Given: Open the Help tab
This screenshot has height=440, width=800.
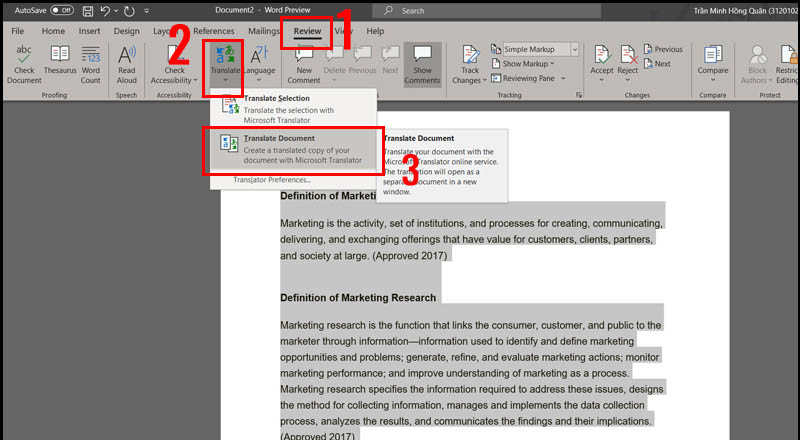Looking at the screenshot, I should point(375,31).
